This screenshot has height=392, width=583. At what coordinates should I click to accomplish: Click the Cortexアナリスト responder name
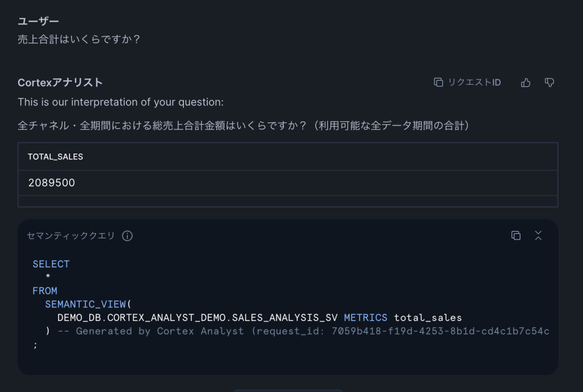60,82
